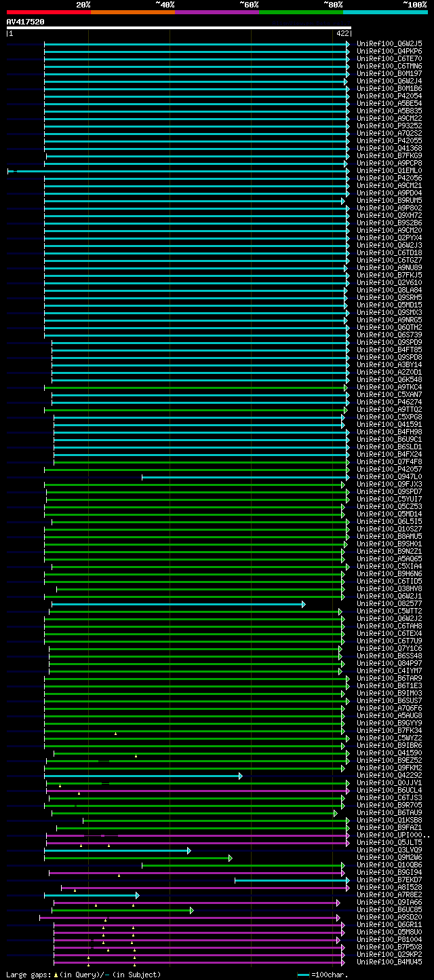Select hit label UniRef100_A7Q6F6

[389, 708]
